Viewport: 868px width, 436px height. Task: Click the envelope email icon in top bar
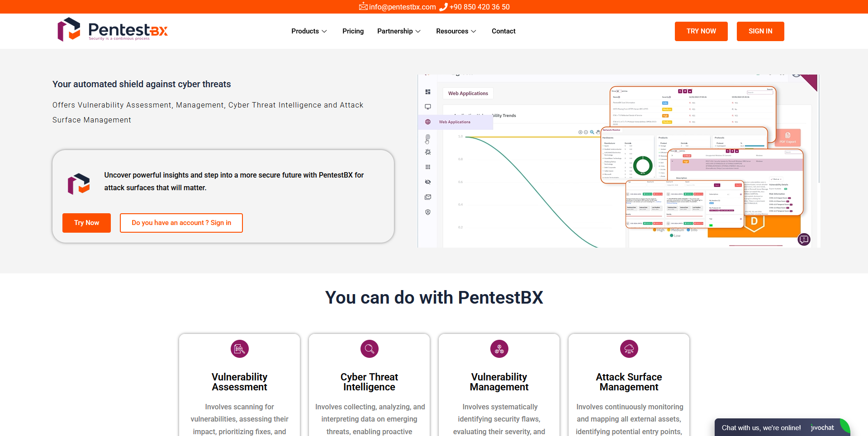[x=363, y=7]
